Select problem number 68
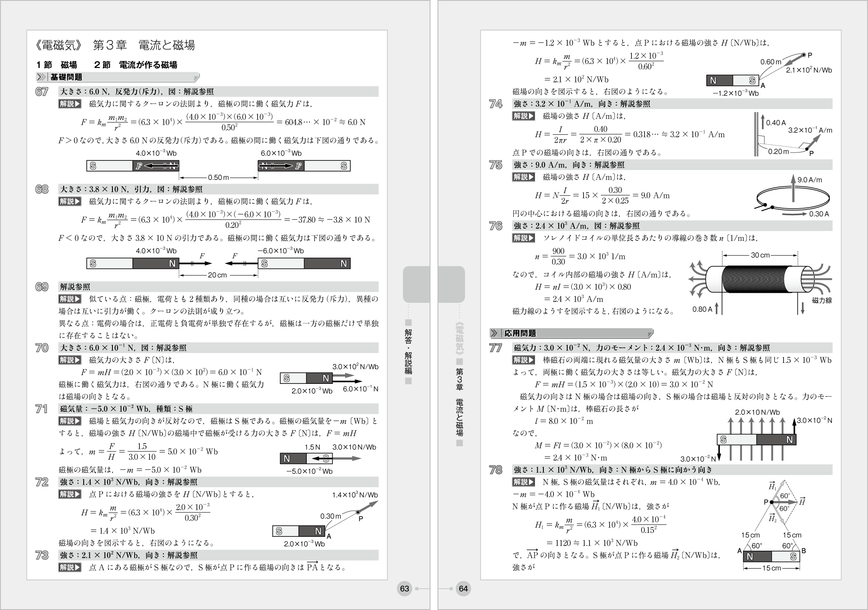This screenshot has height=610, width=868. pos(42,190)
